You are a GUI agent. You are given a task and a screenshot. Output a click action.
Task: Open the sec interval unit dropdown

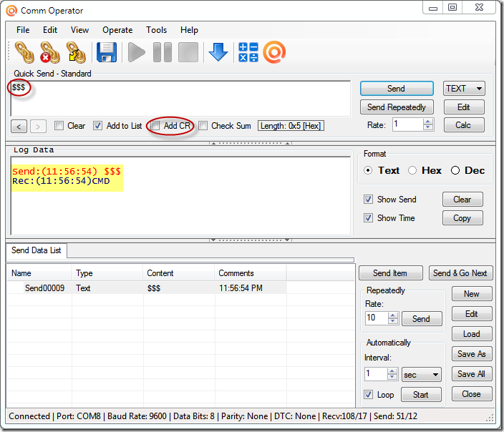click(x=422, y=375)
